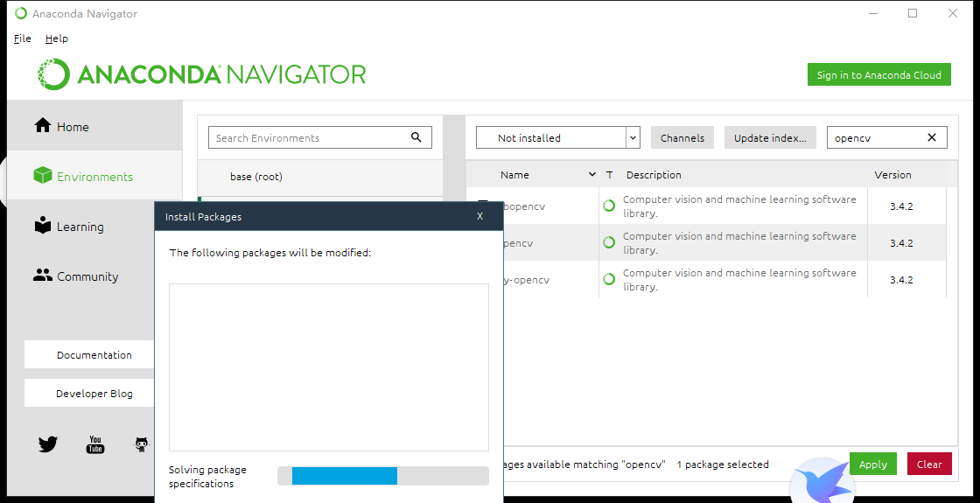980x503 pixels.
Task: Click the empty packages list box in dialog
Action: click(x=329, y=367)
